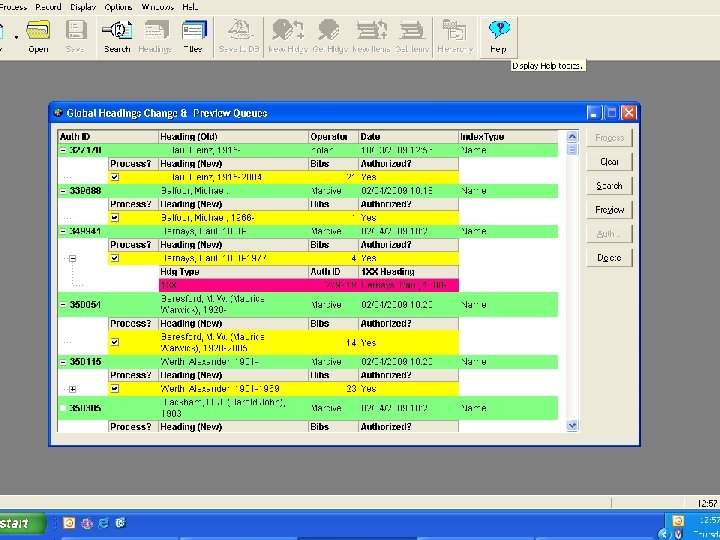720x540 pixels.
Task: Click the scroll down arrow of the grid
Action: [x=572, y=426]
